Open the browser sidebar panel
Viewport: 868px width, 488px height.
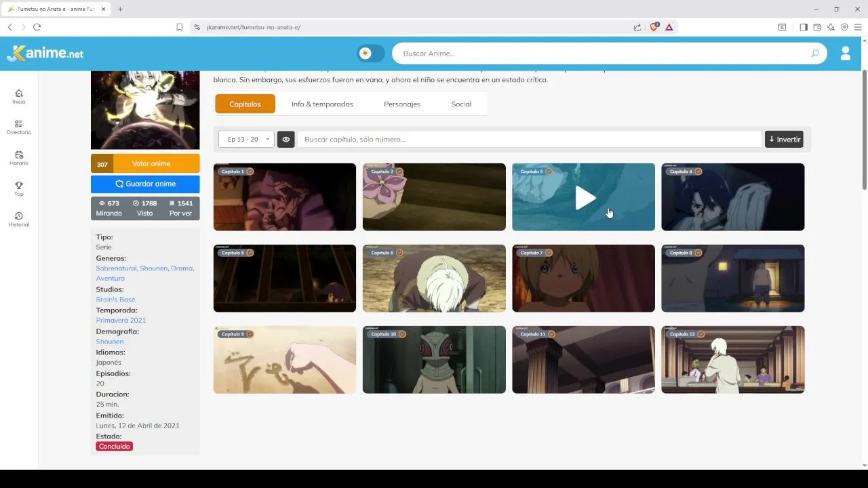804,27
